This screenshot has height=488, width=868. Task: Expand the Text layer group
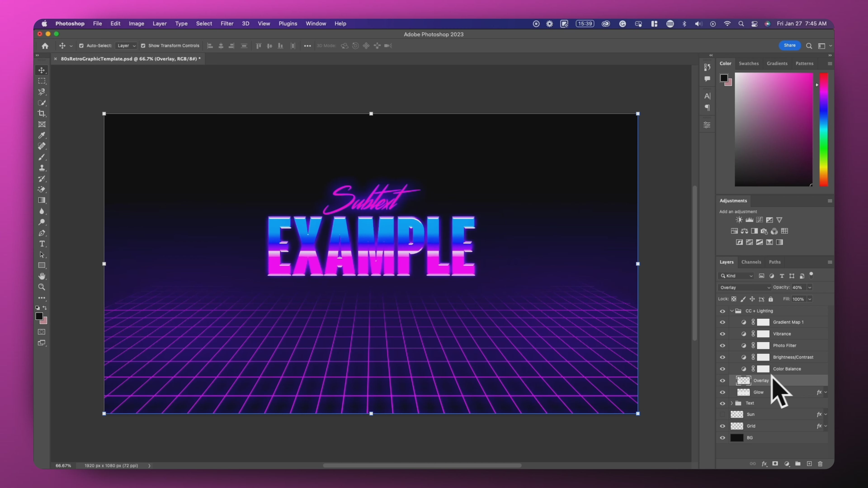[731, 403]
